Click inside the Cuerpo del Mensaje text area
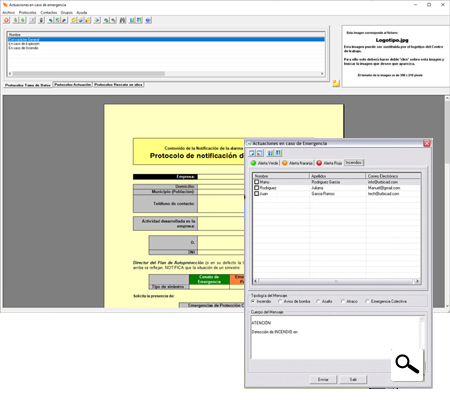450x400 pixels. [x=336, y=337]
